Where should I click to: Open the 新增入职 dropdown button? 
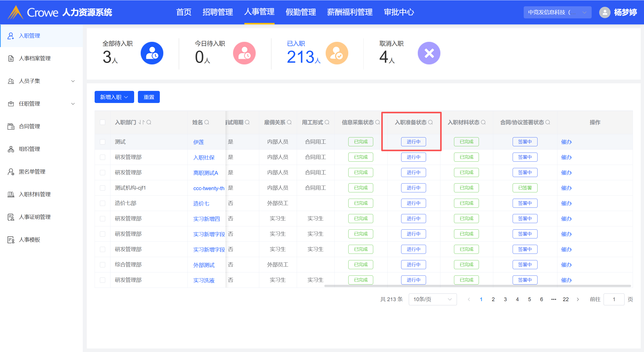click(x=114, y=97)
